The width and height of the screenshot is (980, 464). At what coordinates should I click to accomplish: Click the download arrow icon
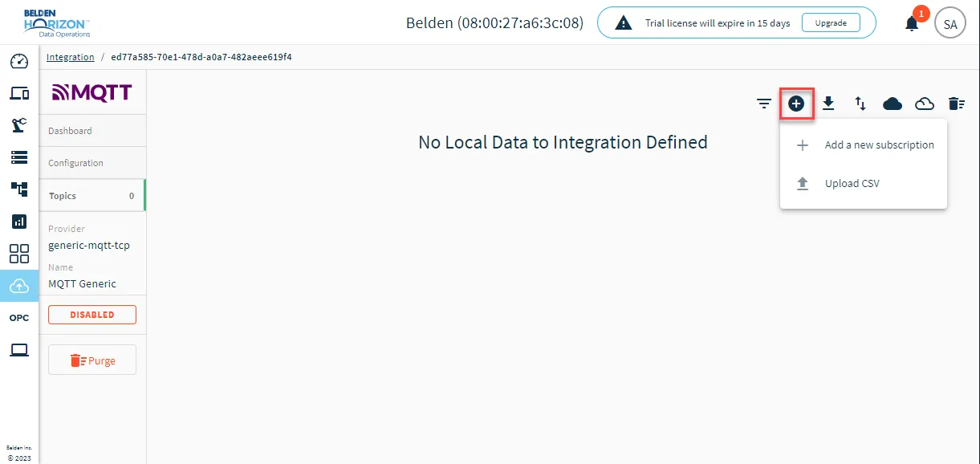pos(828,104)
